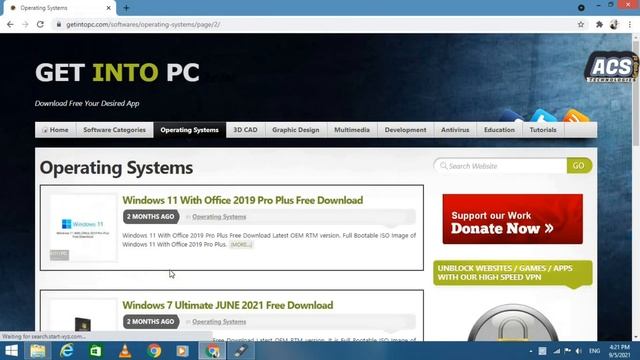
Task: Show hidden tray icons arrow
Action: point(531,351)
